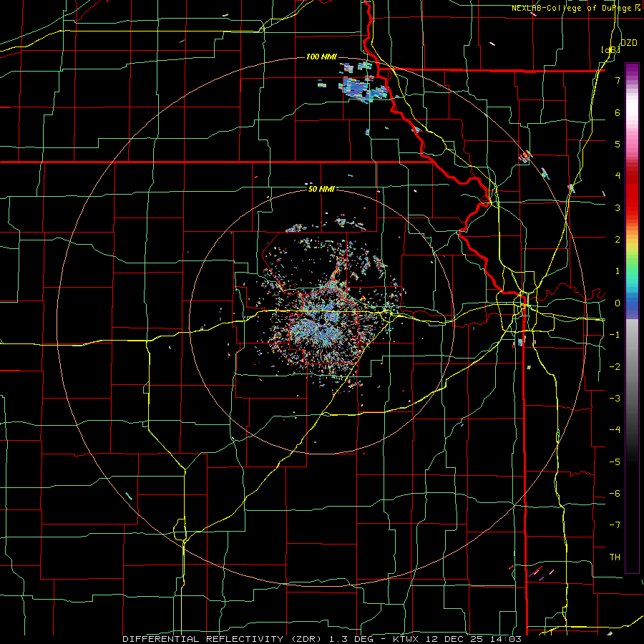Select scale value 2 on legend
The image size is (644, 644).
(618, 240)
